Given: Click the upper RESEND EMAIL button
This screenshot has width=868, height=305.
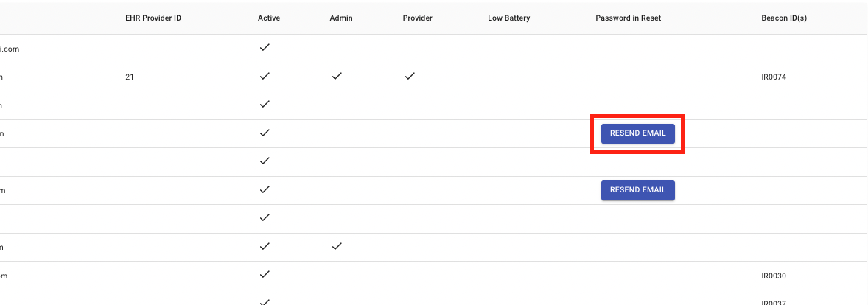Looking at the screenshot, I should tap(637, 133).
